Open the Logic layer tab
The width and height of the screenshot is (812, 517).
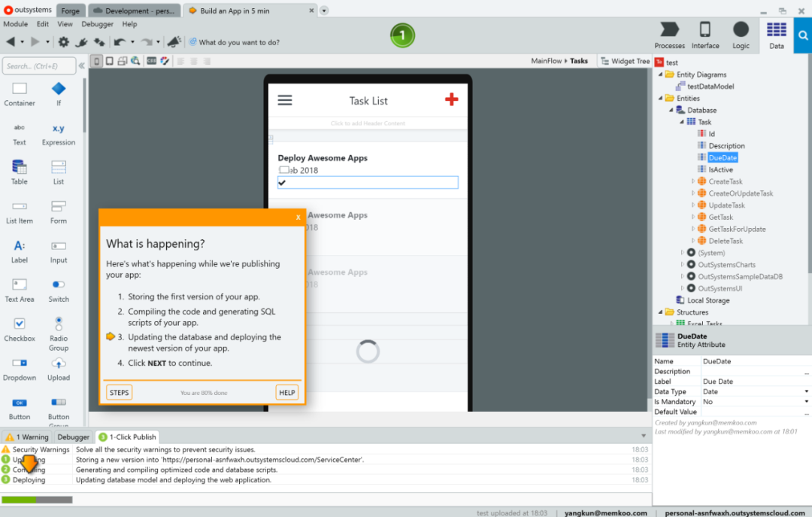[x=741, y=35]
